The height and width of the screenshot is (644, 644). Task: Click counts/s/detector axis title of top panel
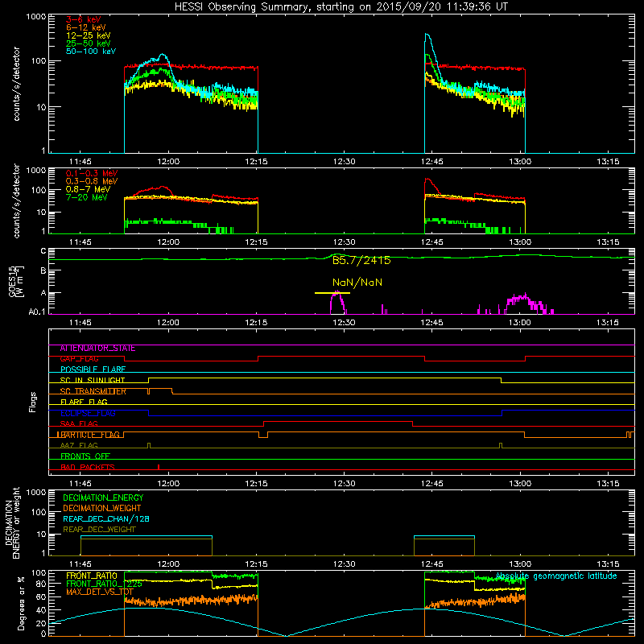[17, 84]
